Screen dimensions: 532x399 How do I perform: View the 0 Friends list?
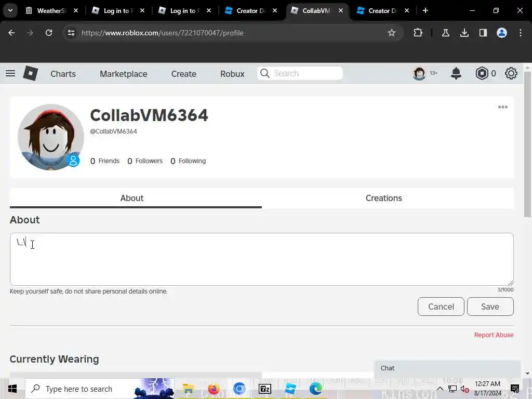[x=105, y=161]
